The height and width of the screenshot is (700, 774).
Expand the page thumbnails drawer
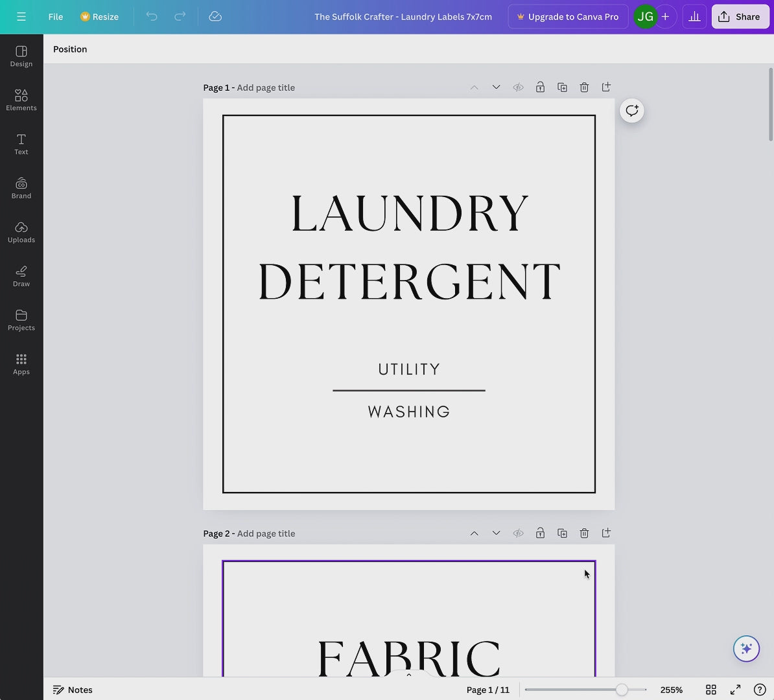click(409, 674)
